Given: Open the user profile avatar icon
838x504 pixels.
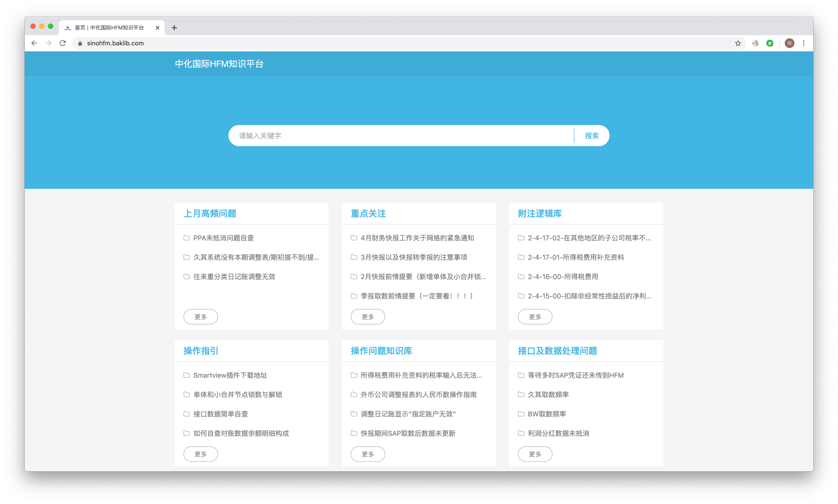Looking at the screenshot, I should (x=789, y=43).
